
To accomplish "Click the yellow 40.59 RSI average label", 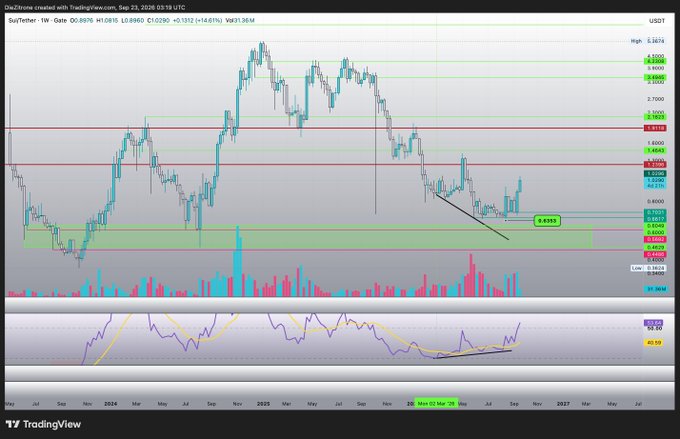I will [654, 343].
